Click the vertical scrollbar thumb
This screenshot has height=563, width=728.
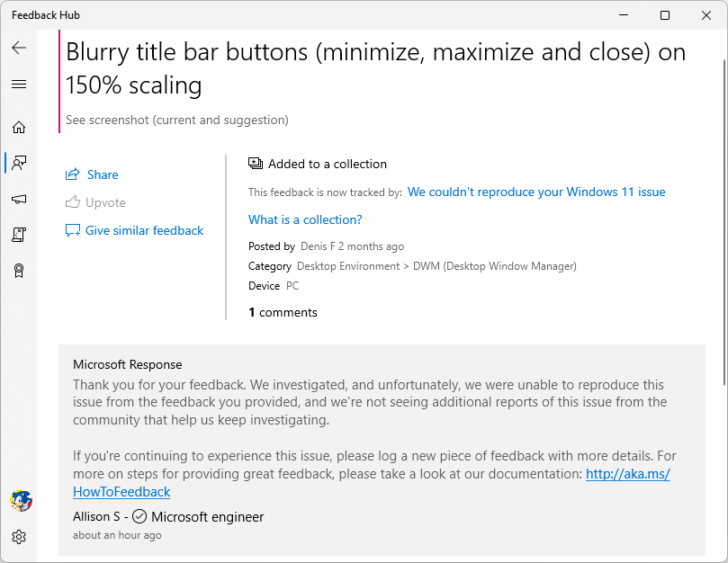click(724, 222)
